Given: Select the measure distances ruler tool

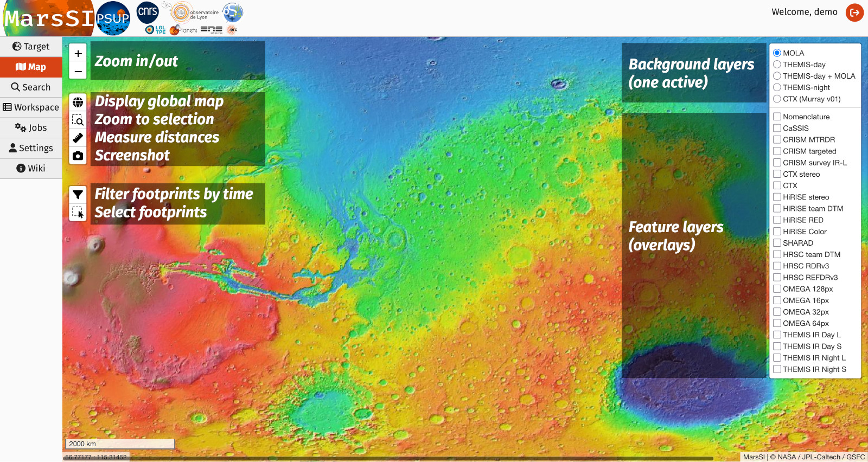Looking at the screenshot, I should [x=78, y=138].
